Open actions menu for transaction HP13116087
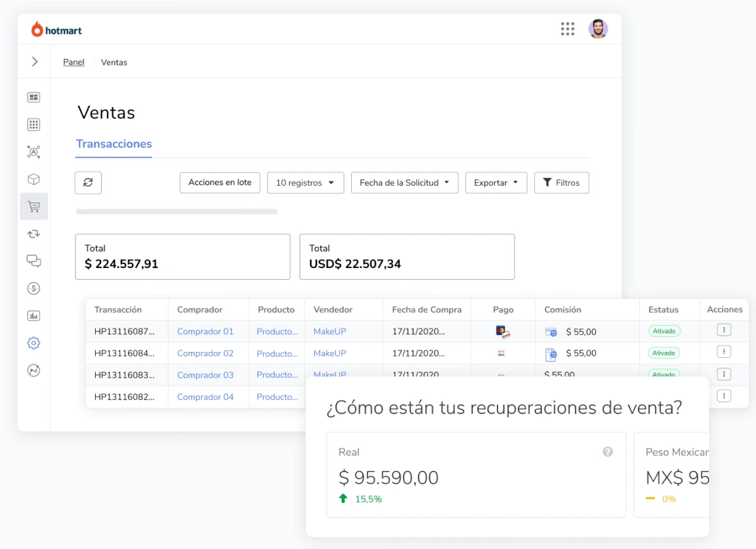756x549 pixels. point(724,329)
